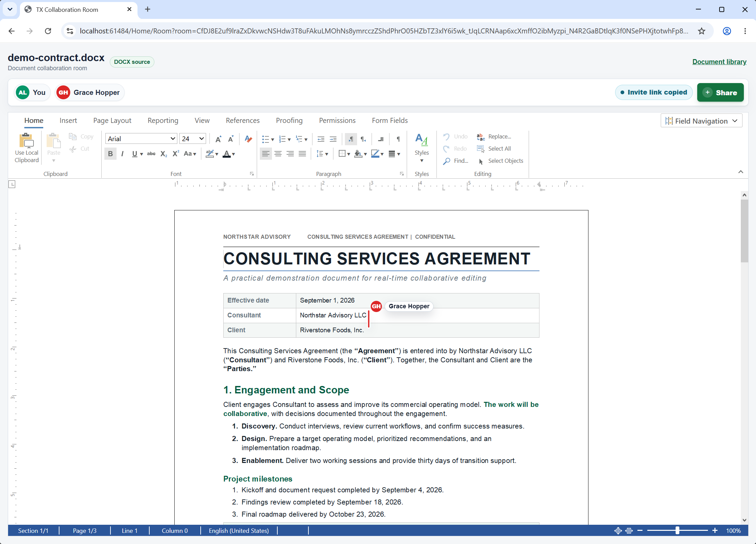Viewport: 756px width, 544px height.
Task: Click the Grace Hopper participant chip
Action: click(90, 93)
